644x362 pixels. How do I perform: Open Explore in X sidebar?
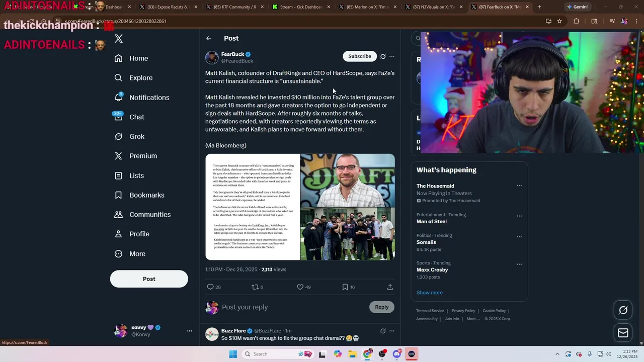point(133,78)
